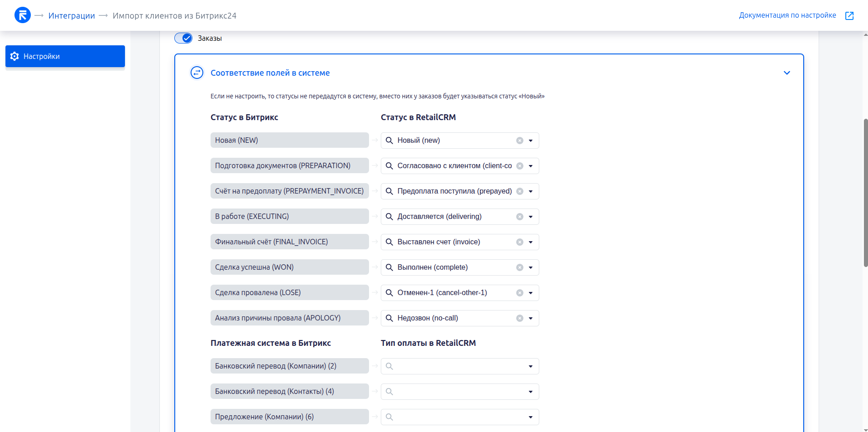Click Подготовка документов (PREPARATION) field
868x432 pixels.
[290, 165]
